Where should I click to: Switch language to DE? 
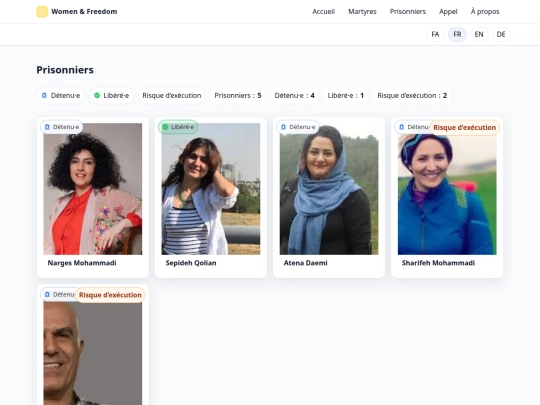click(501, 34)
